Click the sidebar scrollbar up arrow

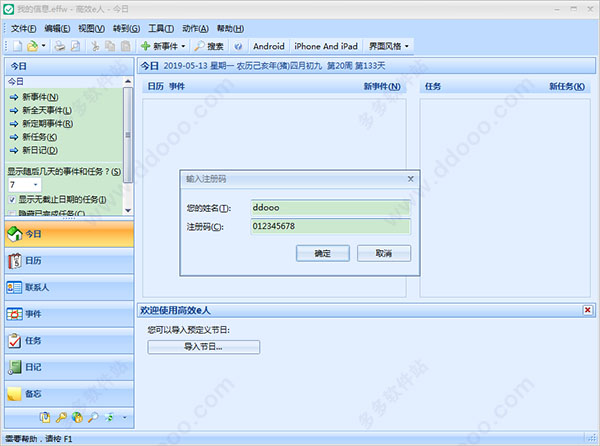(128, 81)
